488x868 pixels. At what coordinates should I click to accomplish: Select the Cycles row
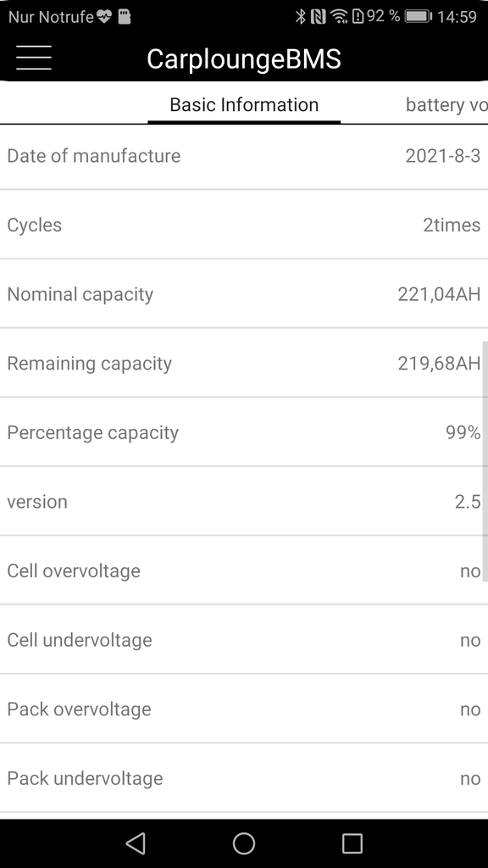click(x=244, y=225)
